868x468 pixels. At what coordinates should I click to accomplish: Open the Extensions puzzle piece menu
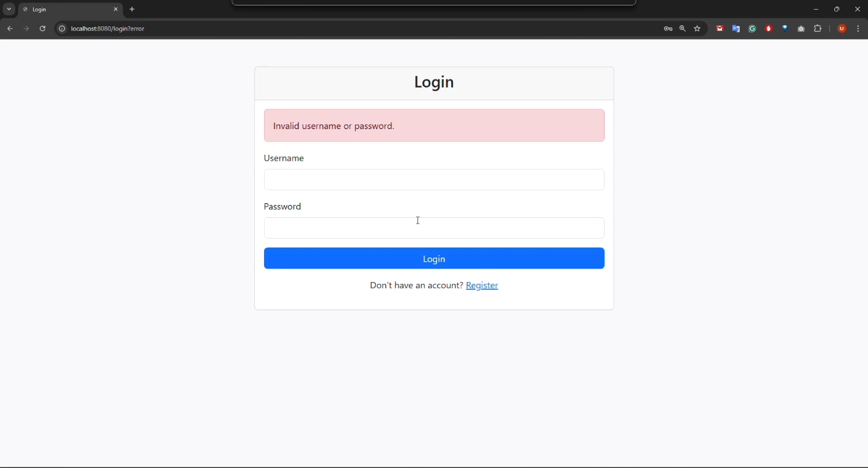[x=818, y=29]
